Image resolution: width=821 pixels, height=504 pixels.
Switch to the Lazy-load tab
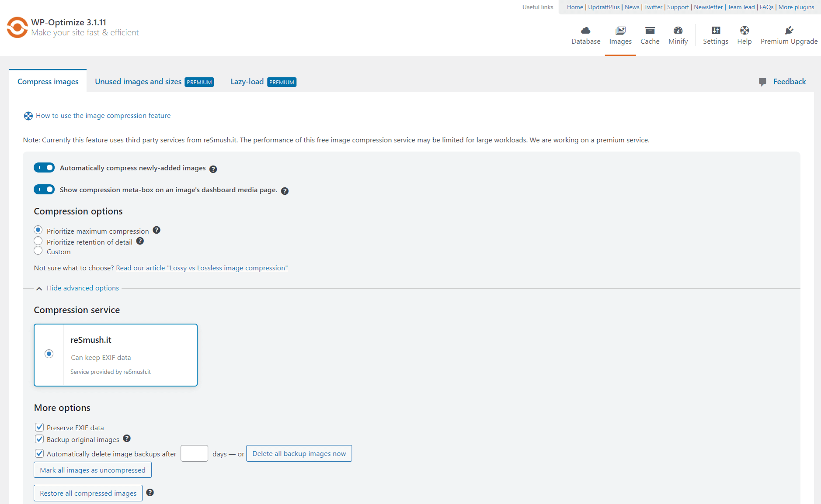click(247, 81)
